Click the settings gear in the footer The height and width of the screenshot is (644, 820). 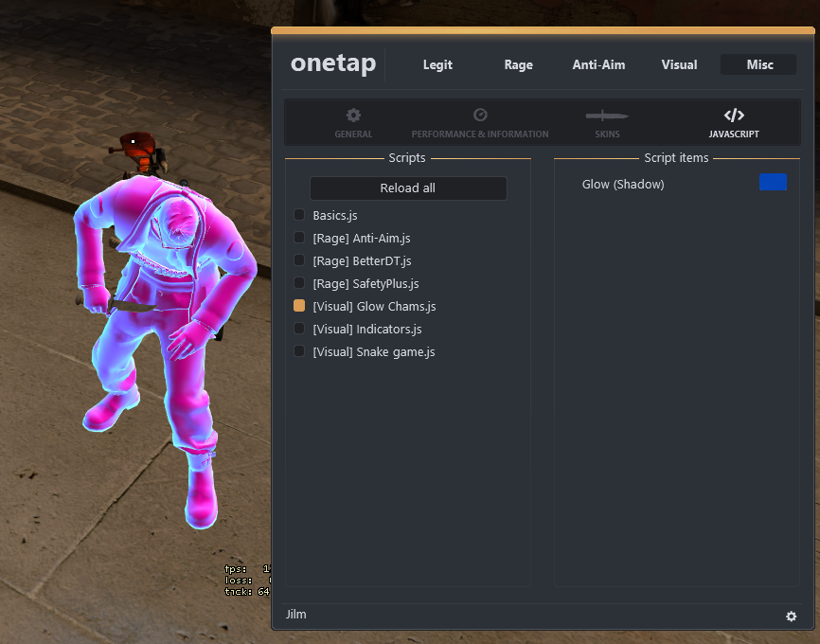pyautogui.click(x=792, y=617)
